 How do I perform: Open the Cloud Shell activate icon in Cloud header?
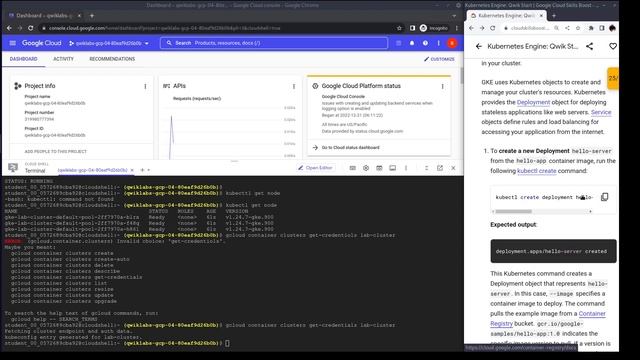pos(398,43)
